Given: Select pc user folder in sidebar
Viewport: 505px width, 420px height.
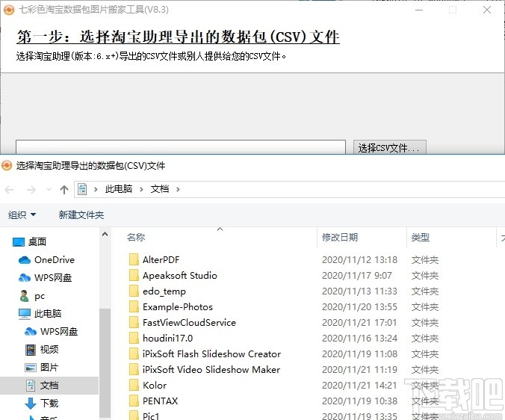Looking at the screenshot, I should tap(40, 296).
